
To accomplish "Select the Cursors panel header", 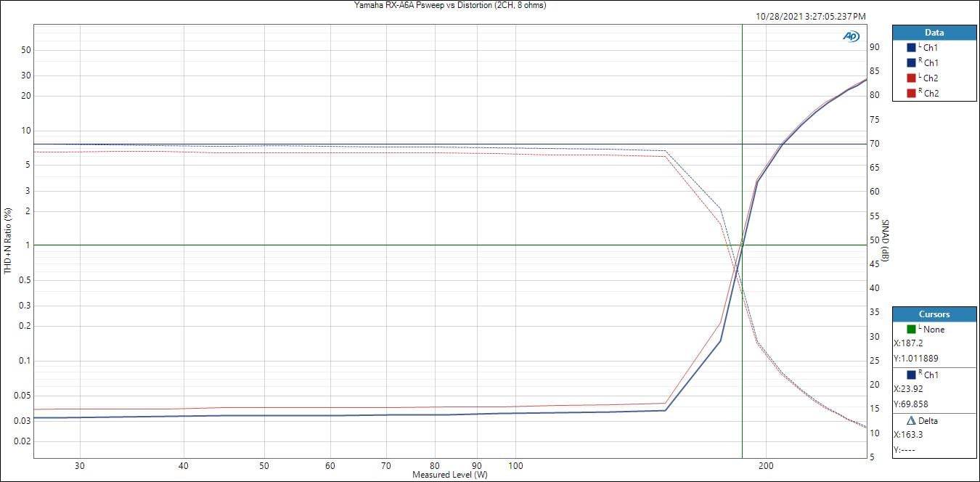I will coord(934,314).
